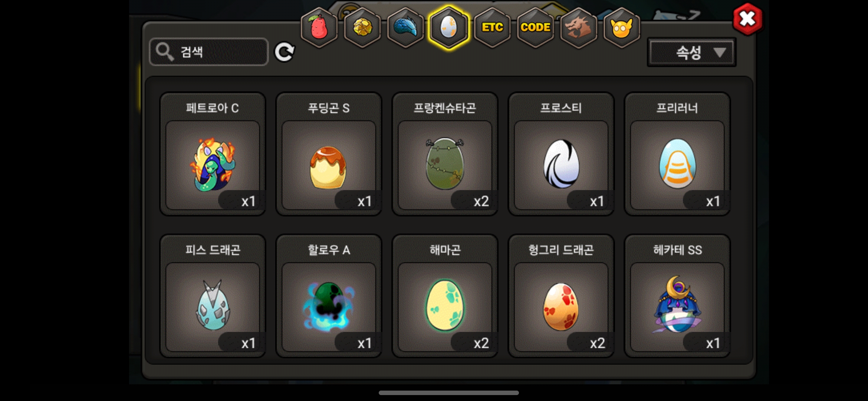The width and height of the screenshot is (868, 401).
Task: Select the egg inventory tab
Action: (449, 27)
